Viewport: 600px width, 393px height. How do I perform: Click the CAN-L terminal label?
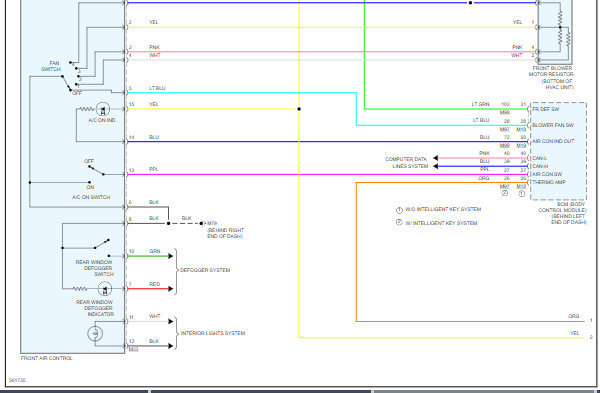coord(540,158)
